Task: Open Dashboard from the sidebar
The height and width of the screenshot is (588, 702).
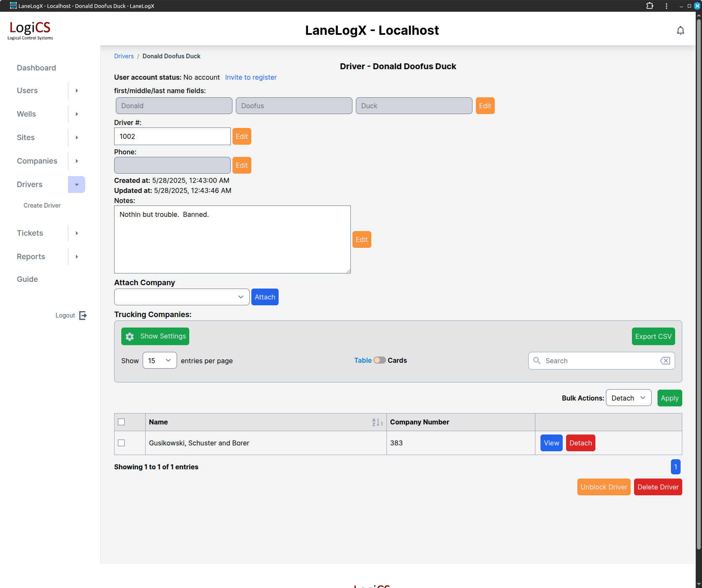Action: [36, 68]
